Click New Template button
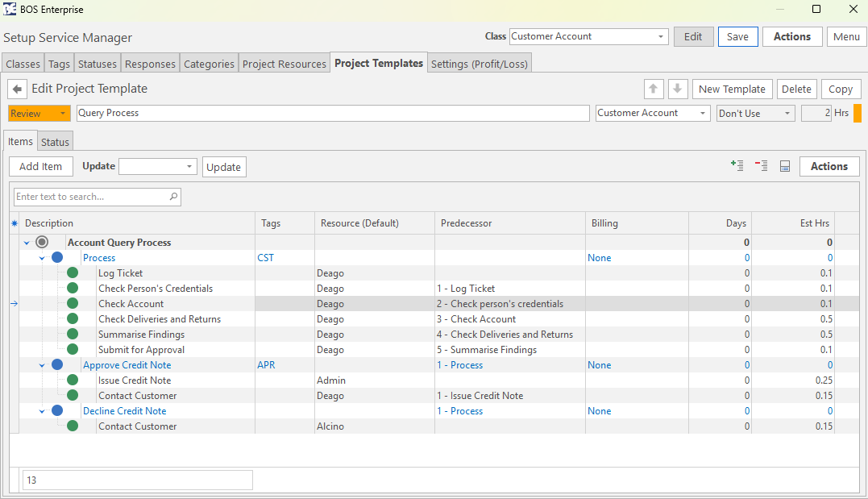Image resolution: width=868 pixels, height=499 pixels. [732, 89]
